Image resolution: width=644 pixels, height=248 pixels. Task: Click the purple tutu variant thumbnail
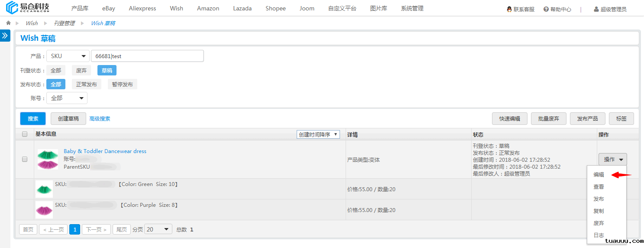[x=44, y=210]
